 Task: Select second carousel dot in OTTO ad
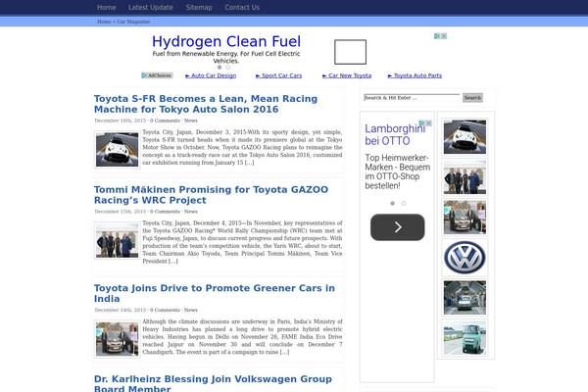tap(404, 203)
